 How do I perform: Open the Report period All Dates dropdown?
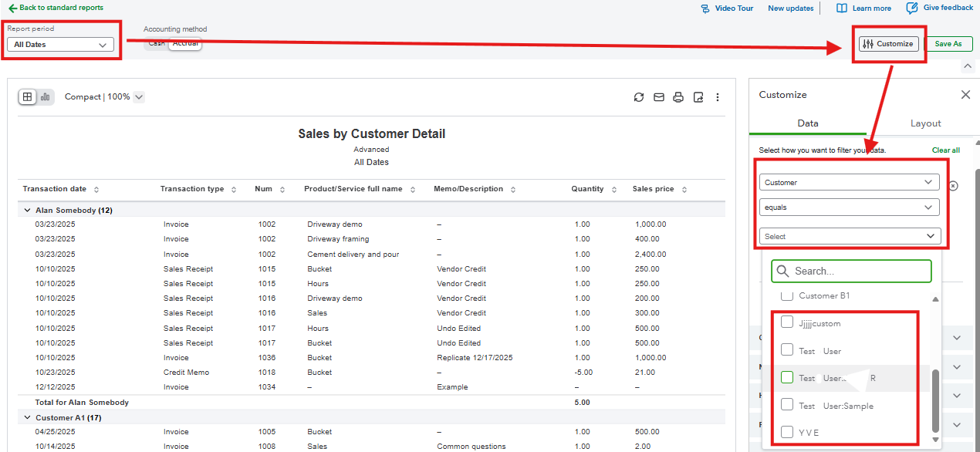(x=60, y=45)
